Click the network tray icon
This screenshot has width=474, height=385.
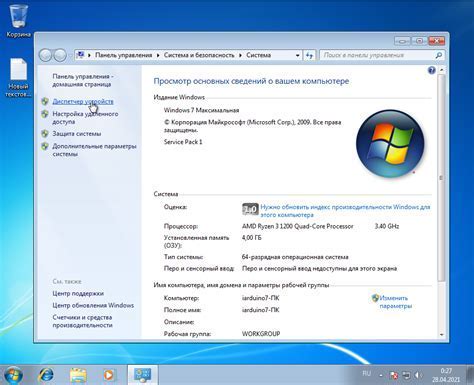point(406,376)
